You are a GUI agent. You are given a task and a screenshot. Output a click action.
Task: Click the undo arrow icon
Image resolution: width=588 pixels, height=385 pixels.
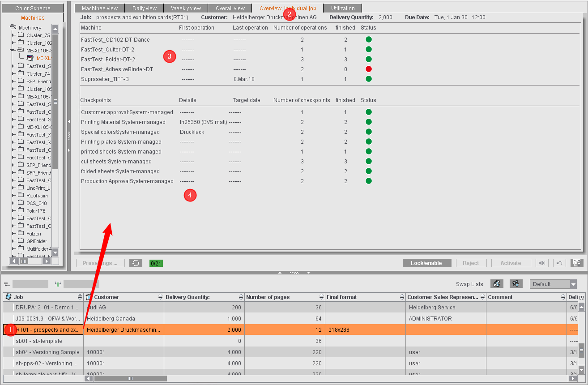click(x=559, y=263)
